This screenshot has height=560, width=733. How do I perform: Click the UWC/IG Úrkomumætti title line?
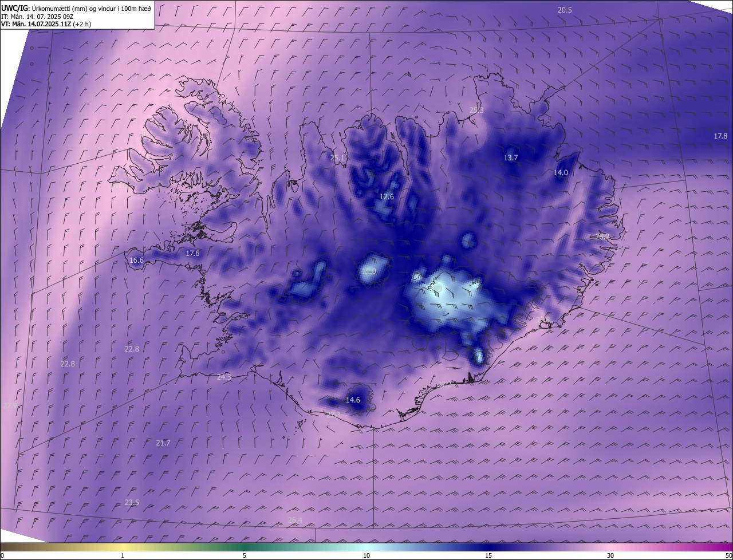coord(75,8)
